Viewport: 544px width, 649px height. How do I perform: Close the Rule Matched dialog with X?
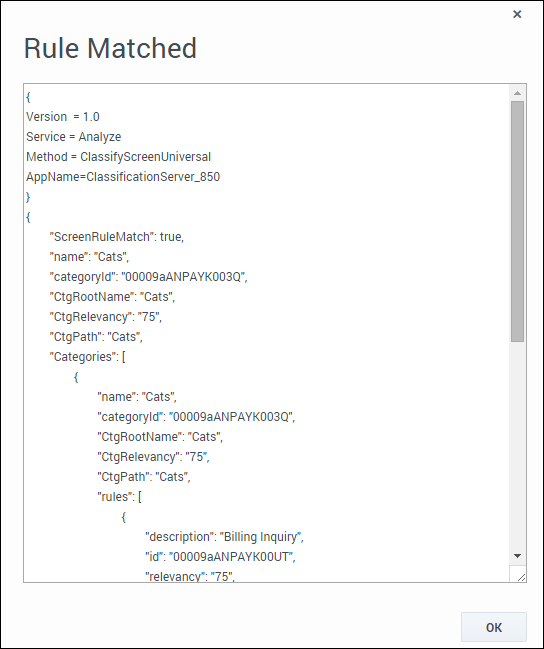click(517, 14)
